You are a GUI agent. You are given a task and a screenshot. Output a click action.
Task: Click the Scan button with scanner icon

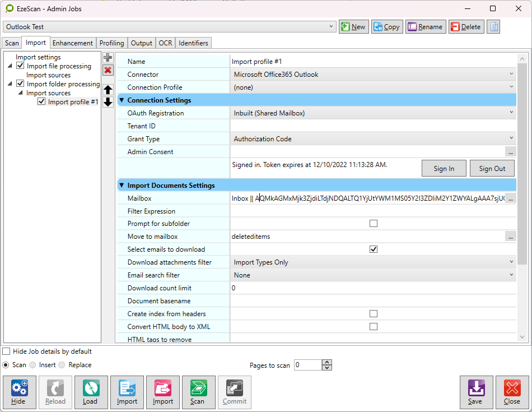pyautogui.click(x=198, y=392)
